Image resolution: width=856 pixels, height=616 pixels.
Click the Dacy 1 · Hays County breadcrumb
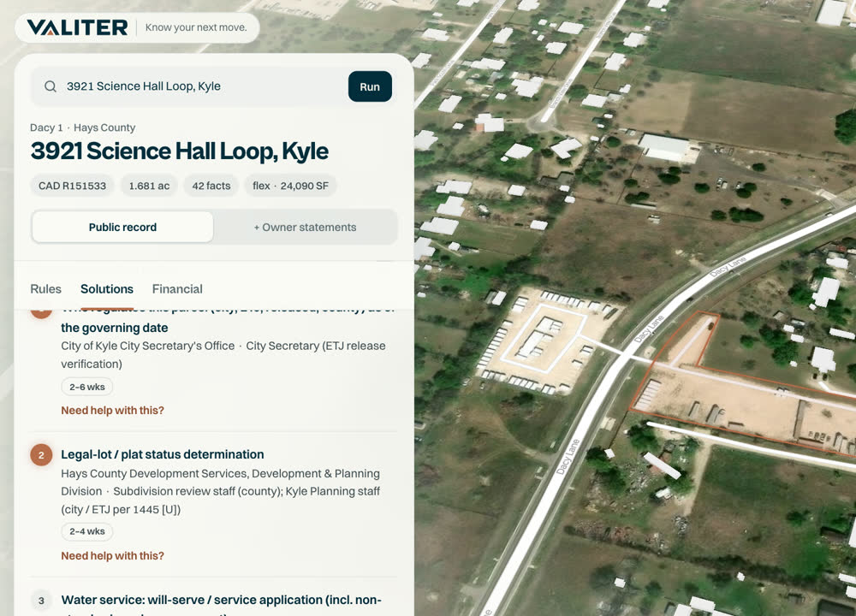pyautogui.click(x=82, y=127)
